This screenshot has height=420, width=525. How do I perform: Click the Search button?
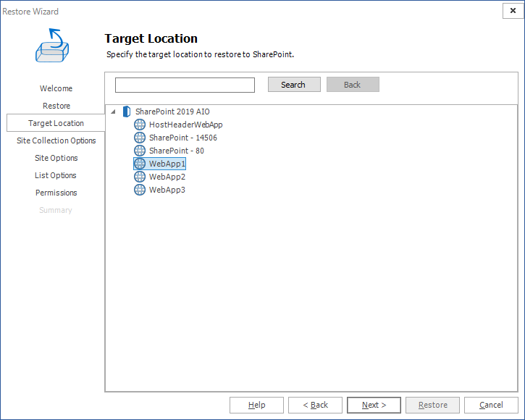[x=294, y=85]
